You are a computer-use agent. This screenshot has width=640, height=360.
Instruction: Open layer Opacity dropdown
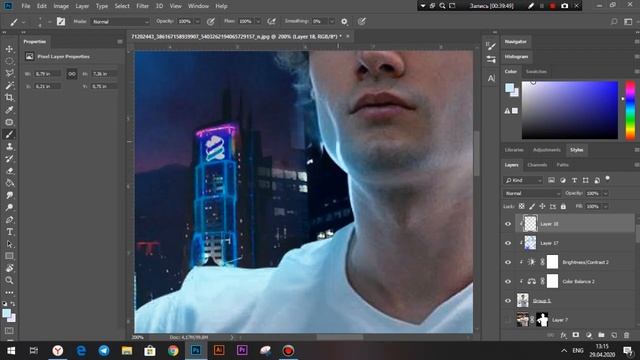pyautogui.click(x=606, y=193)
